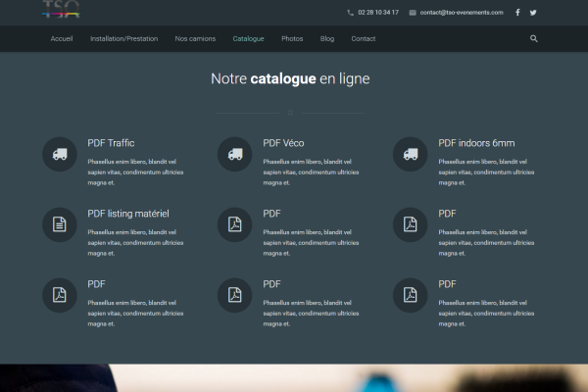Open the search magnifier icon in navbar
This screenshot has height=392, width=588.
coord(534,38)
